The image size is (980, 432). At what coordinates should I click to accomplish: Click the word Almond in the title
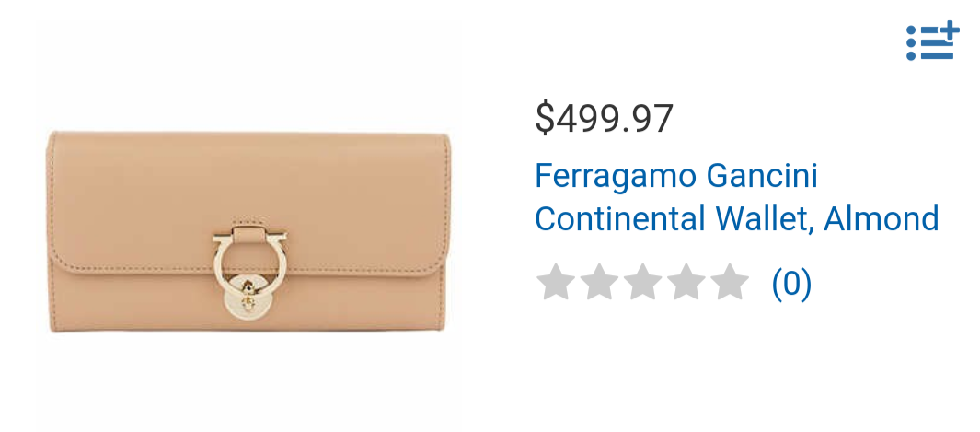point(882,219)
